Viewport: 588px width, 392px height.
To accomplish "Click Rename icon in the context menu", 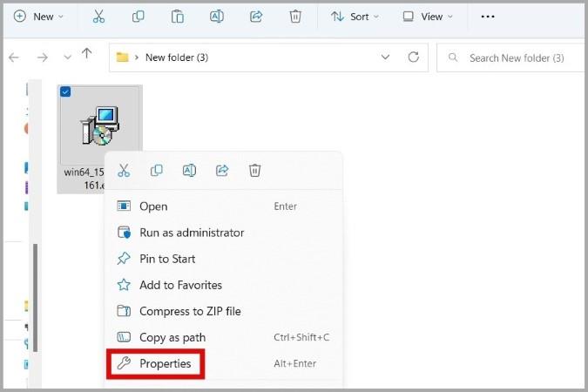I will pos(189,171).
